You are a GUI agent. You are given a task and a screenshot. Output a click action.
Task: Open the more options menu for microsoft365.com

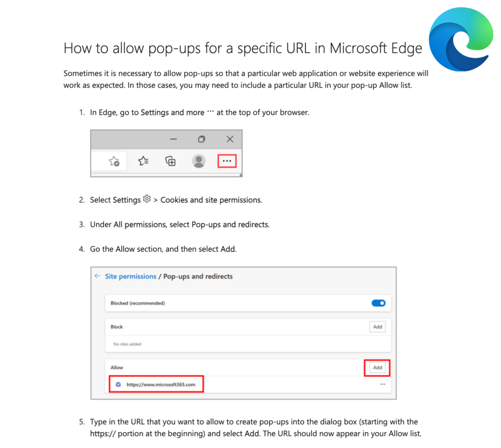(x=383, y=384)
